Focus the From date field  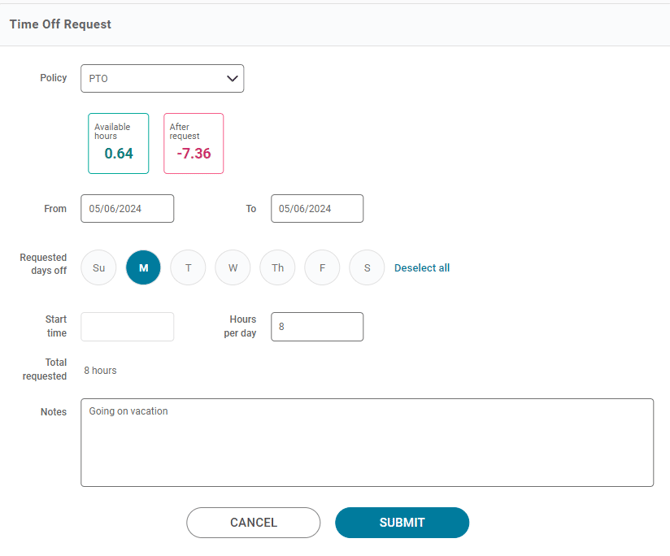[127, 209]
